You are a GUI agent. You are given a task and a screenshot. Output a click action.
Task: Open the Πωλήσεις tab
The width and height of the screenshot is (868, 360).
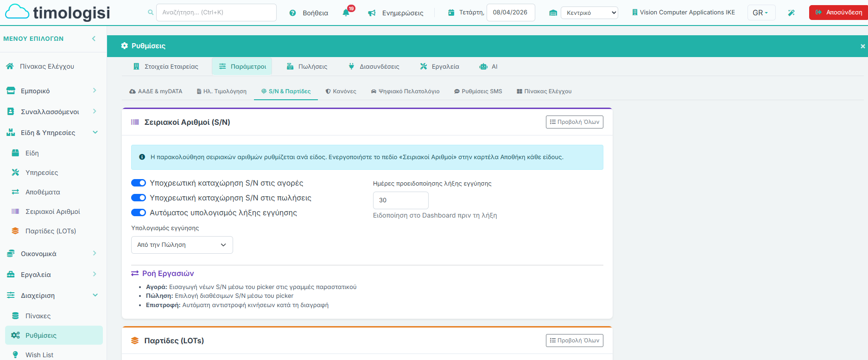[307, 66]
